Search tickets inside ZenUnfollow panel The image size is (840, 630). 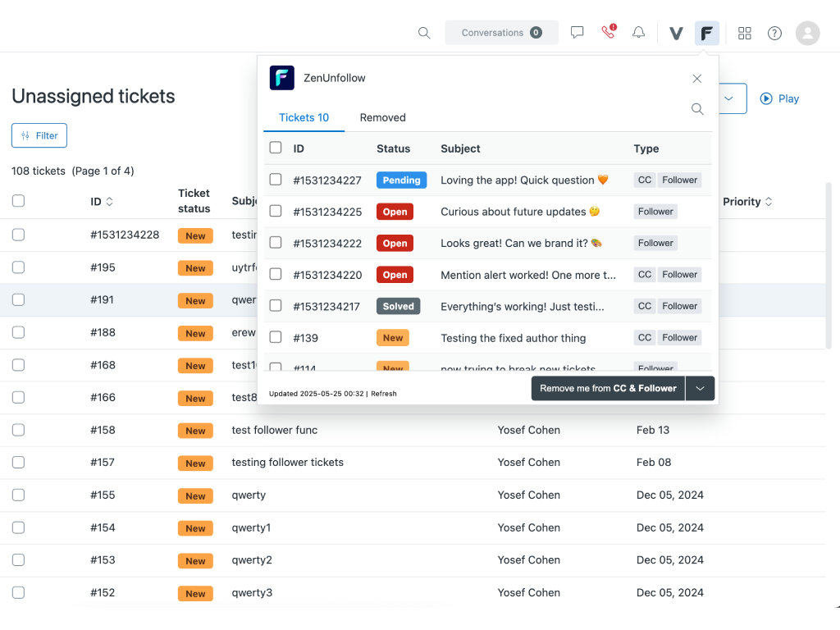point(697,109)
